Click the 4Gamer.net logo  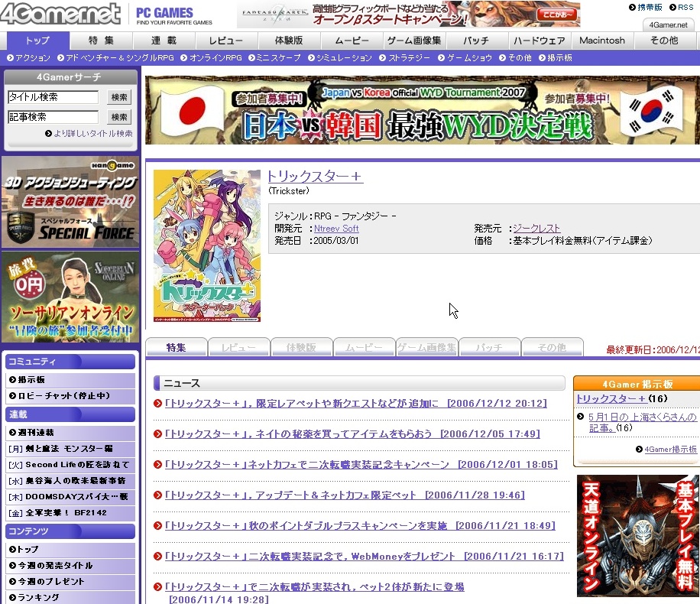(61, 14)
